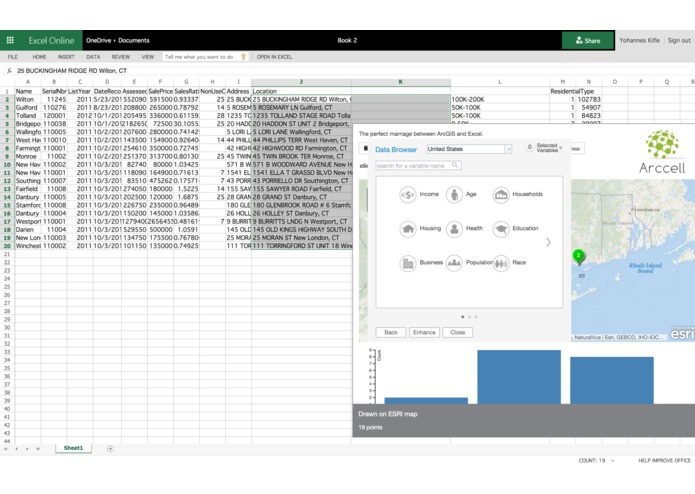This screenshot has width=695, height=494.
Task: Click the Yohannes Kifle account name
Action: click(x=640, y=40)
